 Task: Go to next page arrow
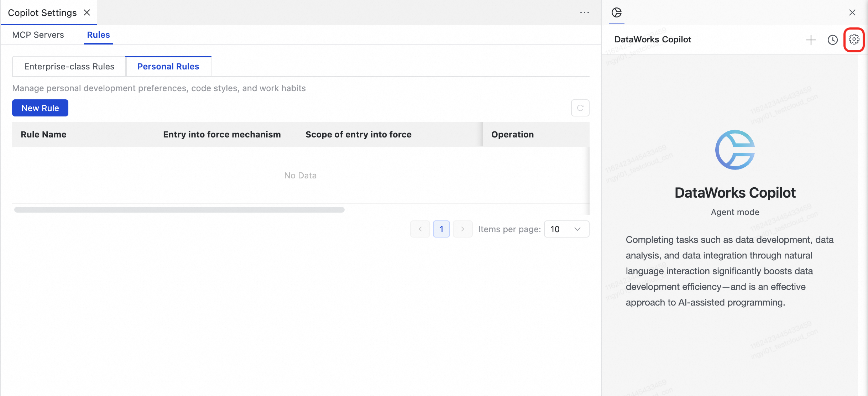[462, 229]
